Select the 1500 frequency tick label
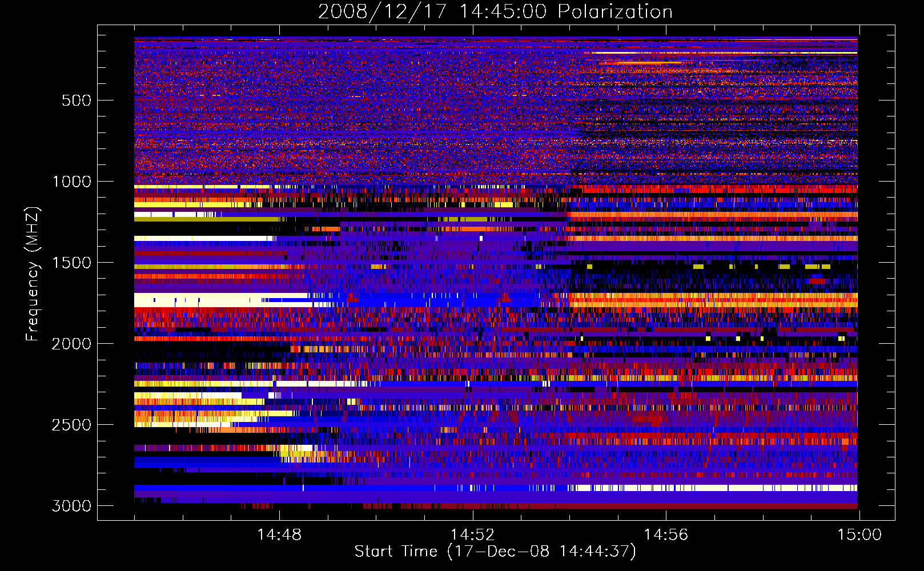This screenshot has width=924, height=571. pyautogui.click(x=71, y=263)
